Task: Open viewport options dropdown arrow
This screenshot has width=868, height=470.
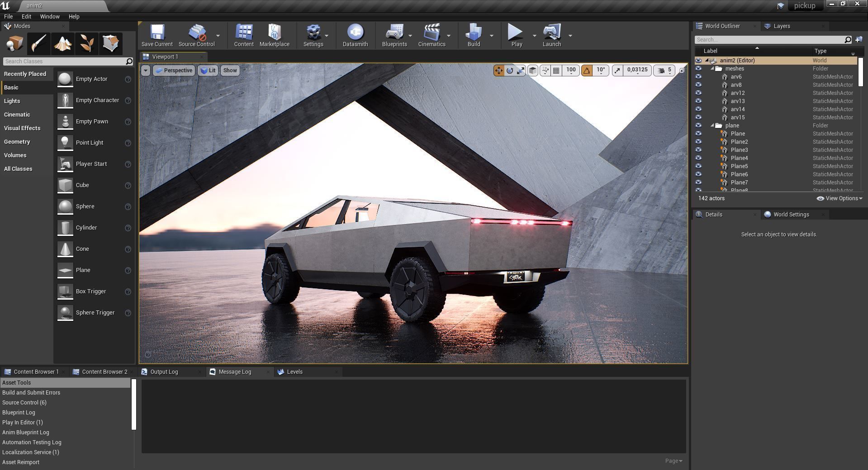Action: tap(145, 70)
